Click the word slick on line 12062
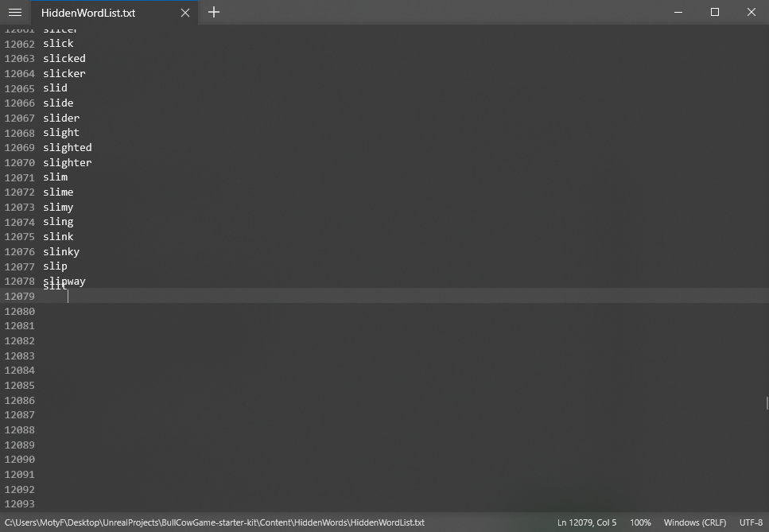769x532 pixels. tap(57, 43)
